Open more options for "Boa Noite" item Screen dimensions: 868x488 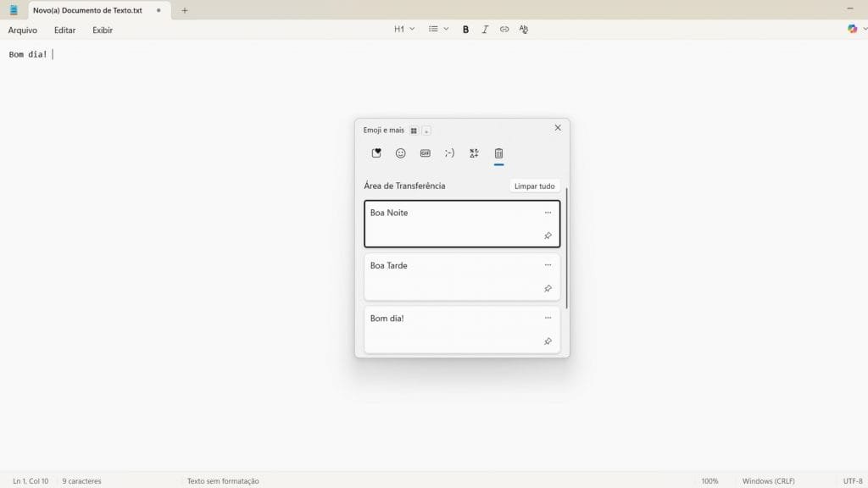click(x=548, y=213)
